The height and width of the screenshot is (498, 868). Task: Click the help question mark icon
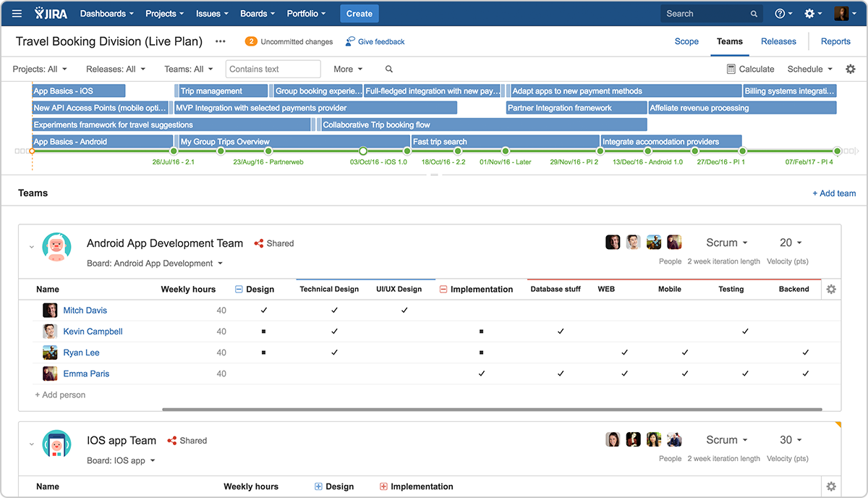780,14
